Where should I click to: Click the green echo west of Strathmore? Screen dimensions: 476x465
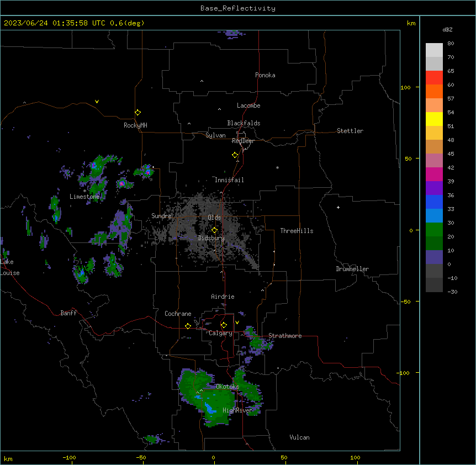click(x=255, y=341)
